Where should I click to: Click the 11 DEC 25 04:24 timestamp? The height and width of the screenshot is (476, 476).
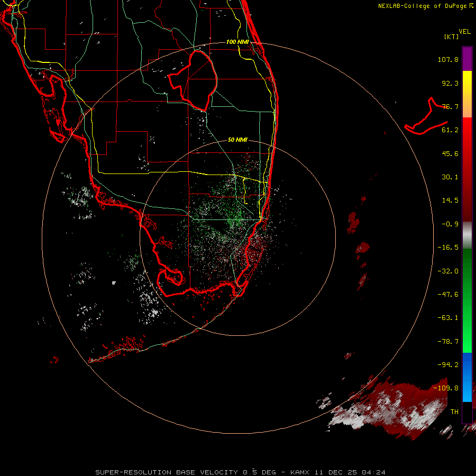pos(350,472)
